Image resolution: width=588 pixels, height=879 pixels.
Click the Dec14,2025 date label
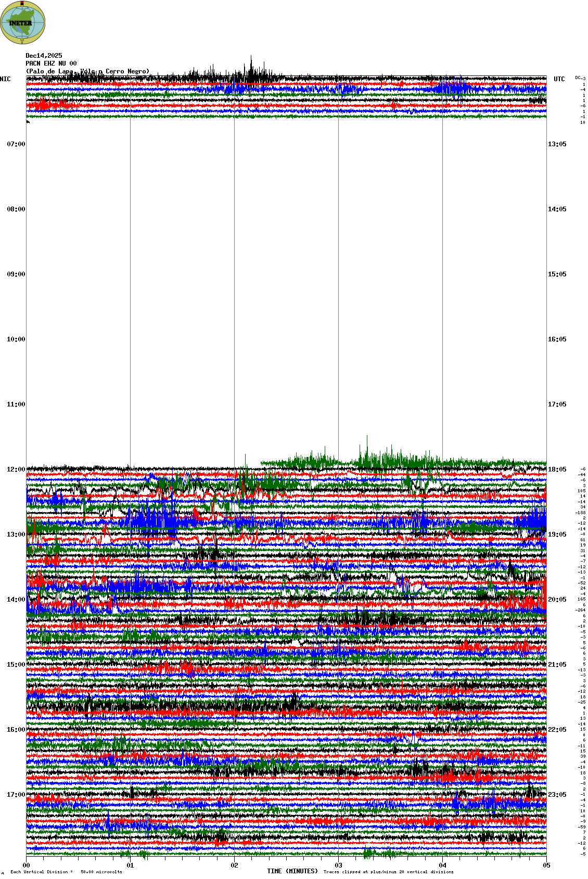pos(44,56)
